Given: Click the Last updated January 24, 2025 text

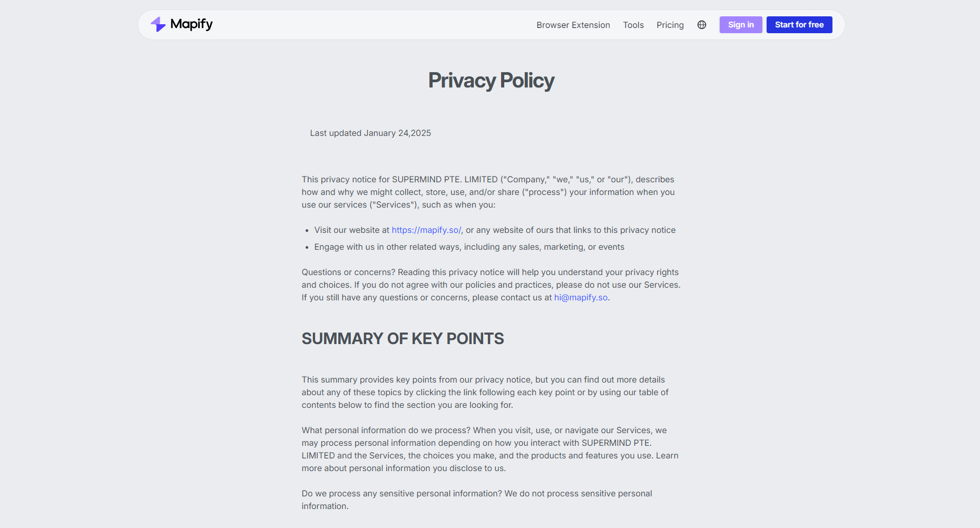Looking at the screenshot, I should tap(370, 133).
